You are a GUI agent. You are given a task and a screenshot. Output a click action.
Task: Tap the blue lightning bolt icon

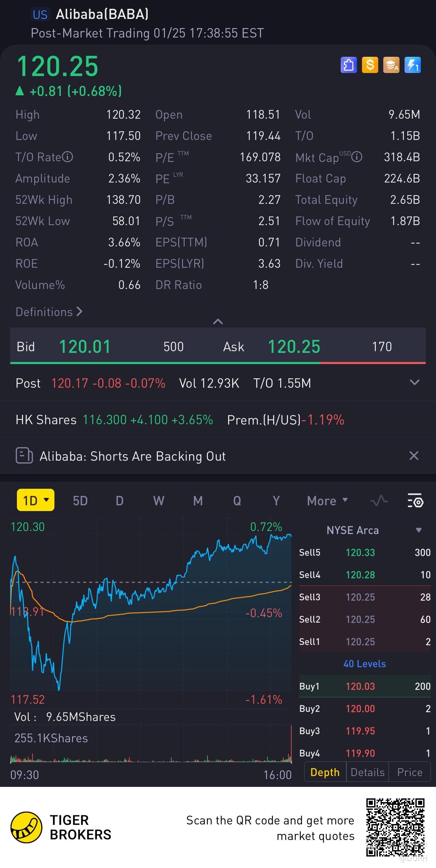coord(412,65)
